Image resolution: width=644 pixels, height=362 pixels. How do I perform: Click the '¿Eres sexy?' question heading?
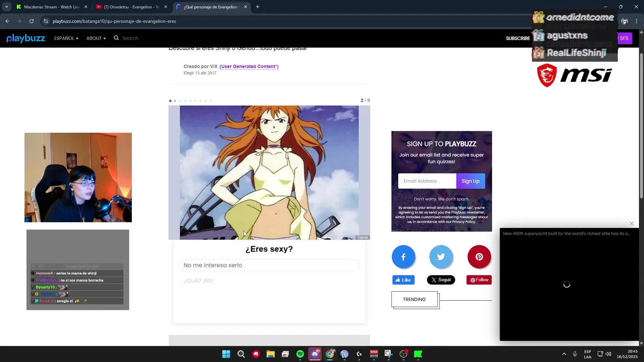click(269, 249)
